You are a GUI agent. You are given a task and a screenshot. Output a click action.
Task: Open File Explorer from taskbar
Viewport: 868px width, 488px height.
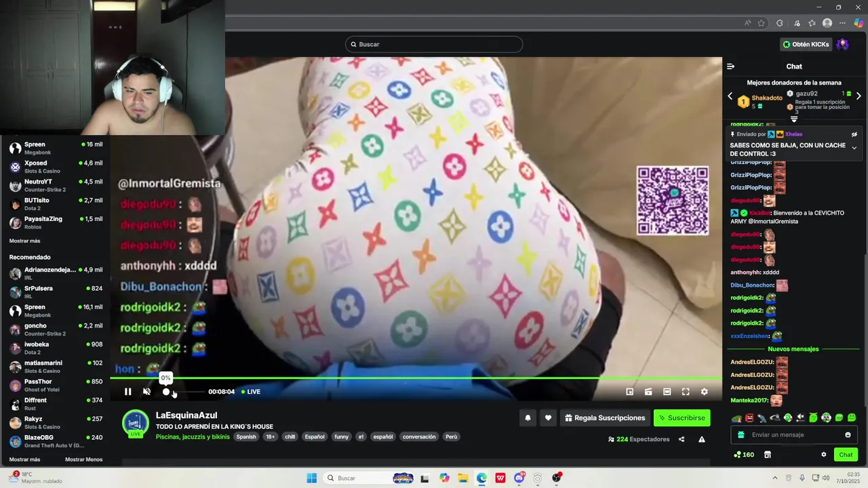tap(463, 478)
